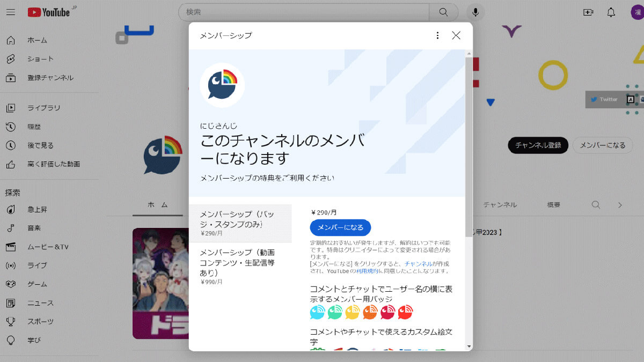The image size is (644, 362).
Task: Start voice search with microphone
Action: pos(475,12)
